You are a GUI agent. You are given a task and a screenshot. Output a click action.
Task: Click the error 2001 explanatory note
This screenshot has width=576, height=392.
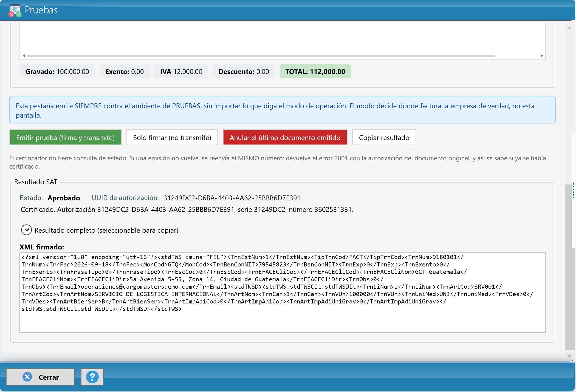point(278,162)
